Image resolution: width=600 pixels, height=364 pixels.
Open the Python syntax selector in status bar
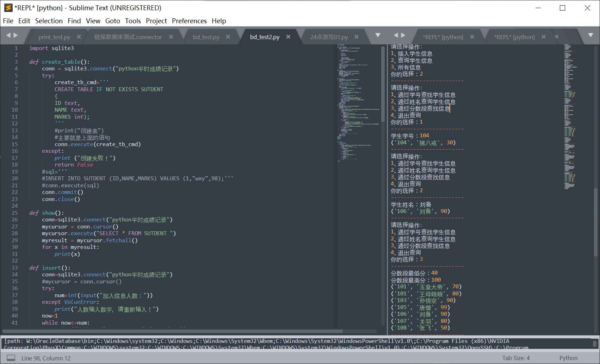(568, 358)
